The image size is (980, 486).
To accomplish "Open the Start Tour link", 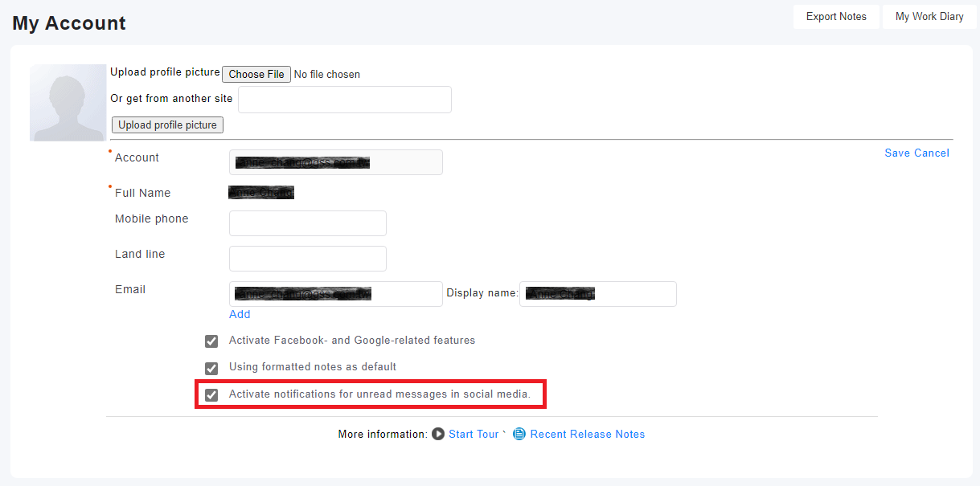I will 474,434.
